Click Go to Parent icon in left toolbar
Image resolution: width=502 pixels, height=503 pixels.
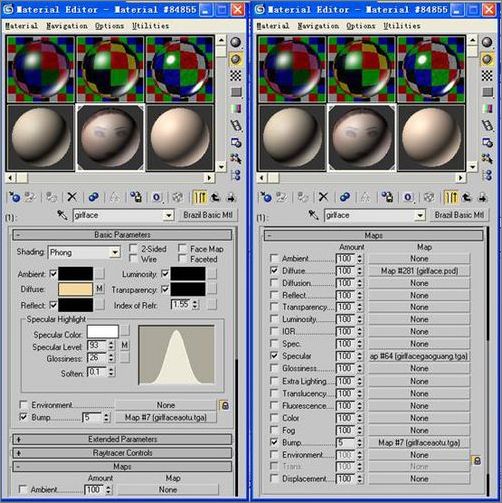216,197
